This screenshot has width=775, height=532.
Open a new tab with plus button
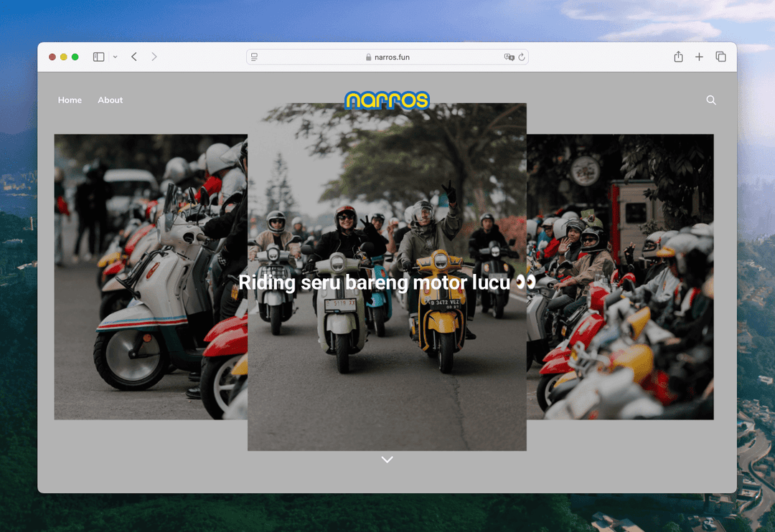click(699, 57)
